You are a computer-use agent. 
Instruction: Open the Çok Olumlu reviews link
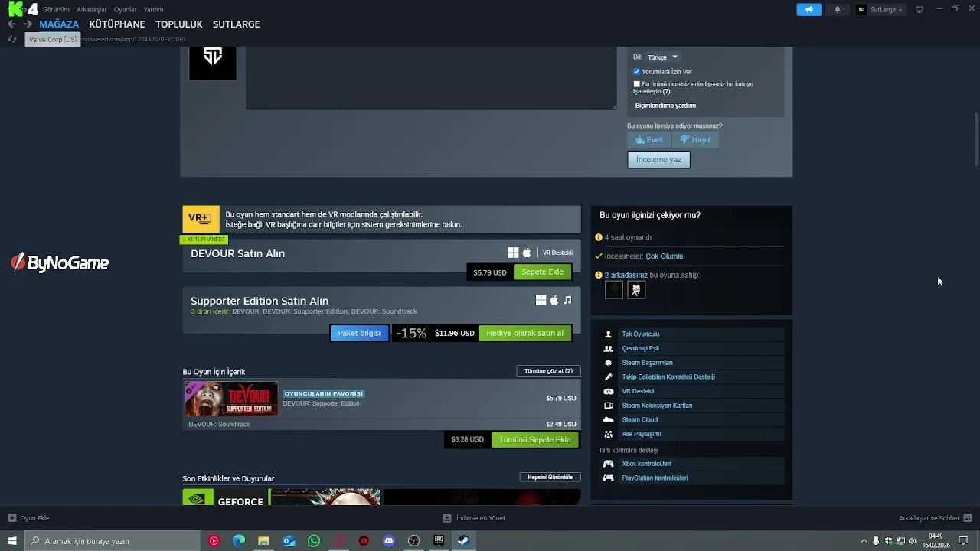coord(664,256)
